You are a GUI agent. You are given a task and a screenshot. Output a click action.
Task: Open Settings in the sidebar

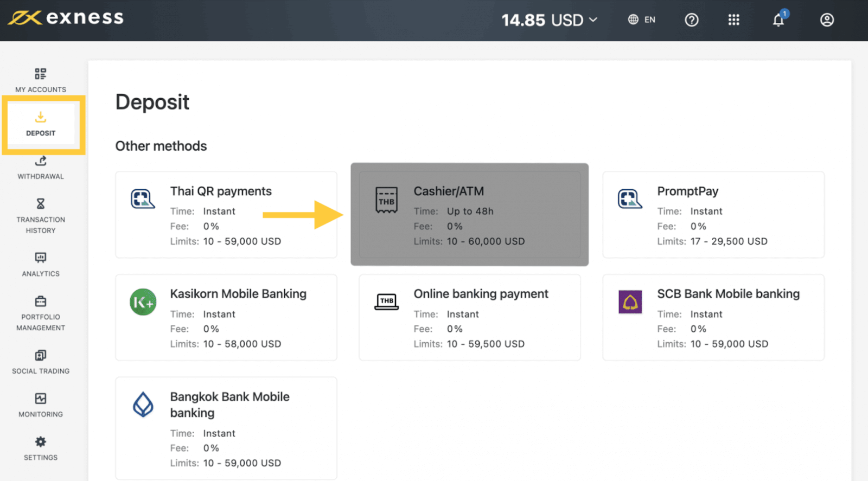click(41, 448)
